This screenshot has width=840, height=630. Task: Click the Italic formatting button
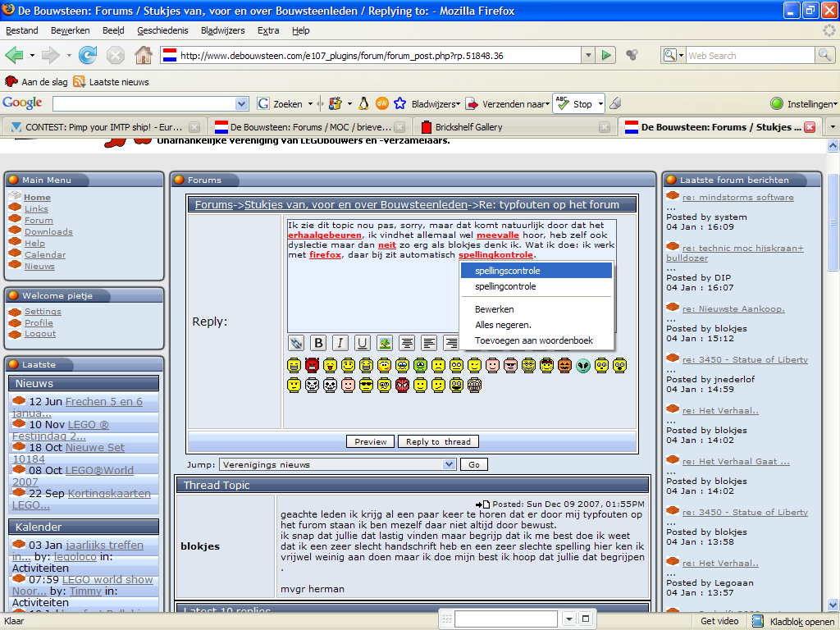(x=340, y=343)
